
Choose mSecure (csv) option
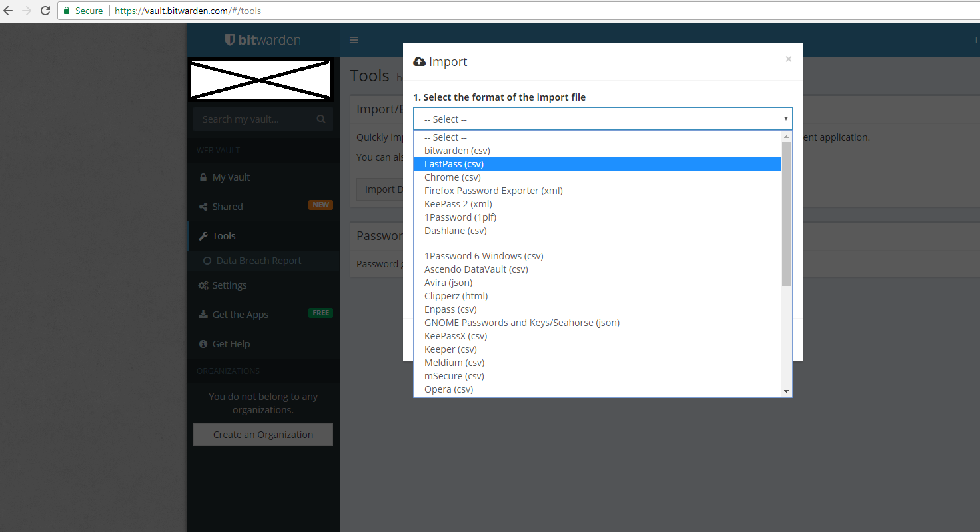597,376
